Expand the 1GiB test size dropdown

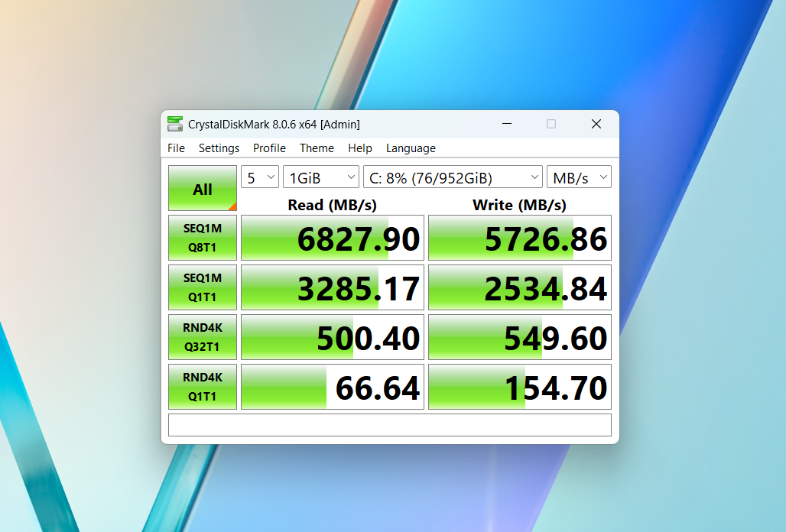[x=321, y=177]
